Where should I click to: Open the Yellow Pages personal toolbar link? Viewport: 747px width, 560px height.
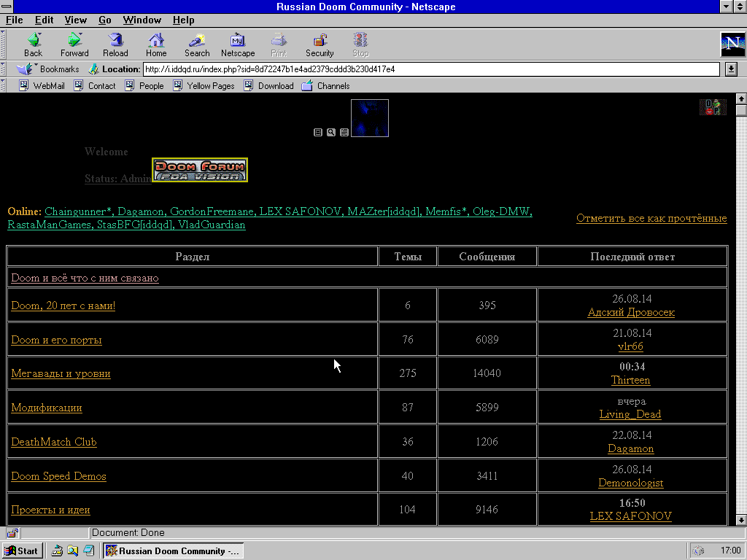(210, 86)
